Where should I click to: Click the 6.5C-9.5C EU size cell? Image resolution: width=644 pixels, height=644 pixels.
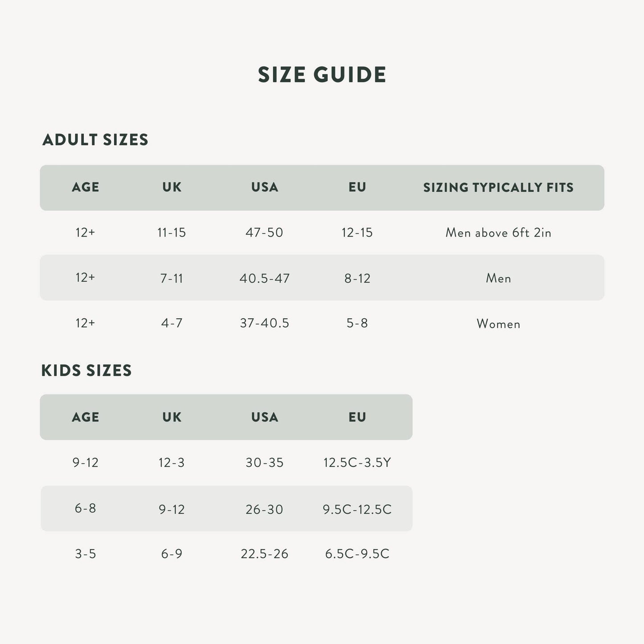click(357, 554)
